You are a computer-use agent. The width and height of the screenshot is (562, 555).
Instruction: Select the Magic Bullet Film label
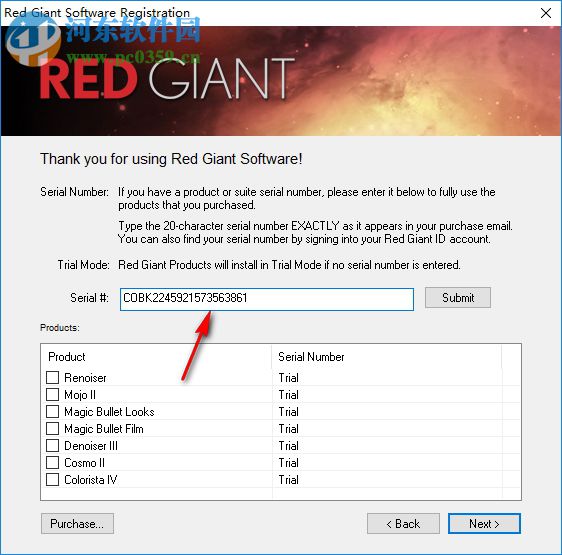pos(104,429)
